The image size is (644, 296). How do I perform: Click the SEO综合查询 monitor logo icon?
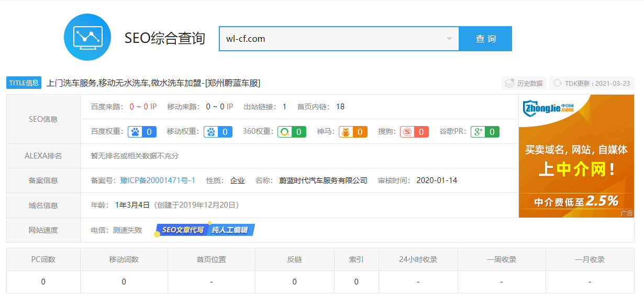point(87,37)
